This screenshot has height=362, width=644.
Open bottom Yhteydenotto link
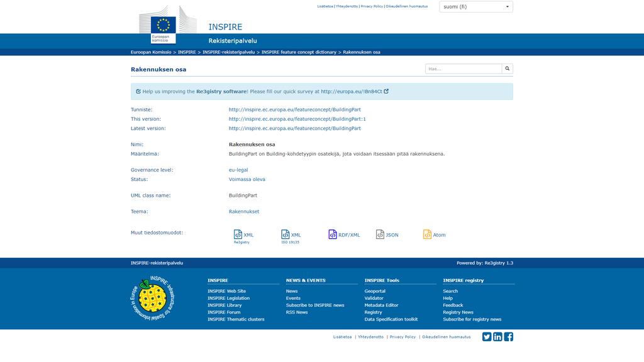(x=370, y=337)
